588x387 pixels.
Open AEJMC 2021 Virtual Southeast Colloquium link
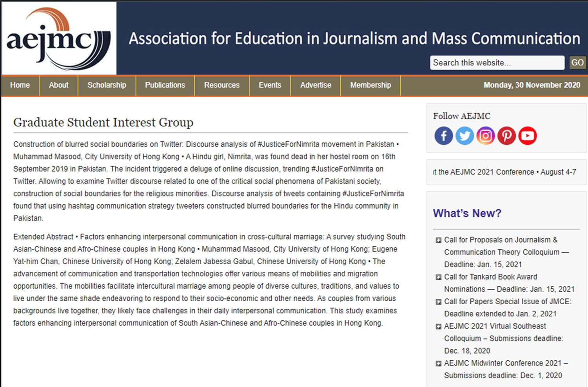coord(503,338)
